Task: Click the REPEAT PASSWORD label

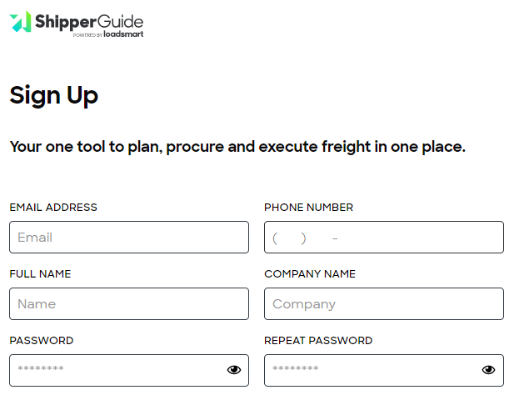Action: pos(318,340)
